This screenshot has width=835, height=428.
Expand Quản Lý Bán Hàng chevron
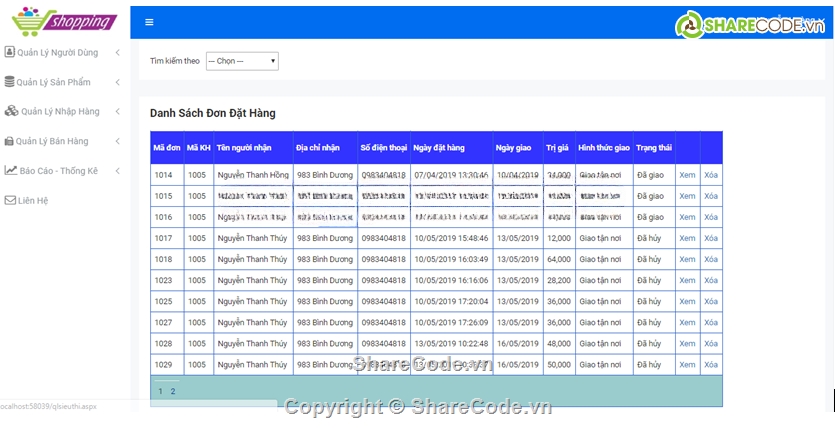[117, 141]
